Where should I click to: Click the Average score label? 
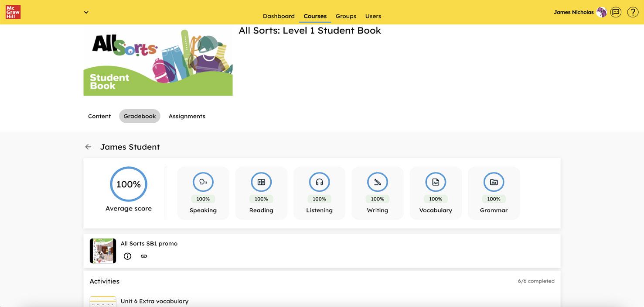point(129,209)
